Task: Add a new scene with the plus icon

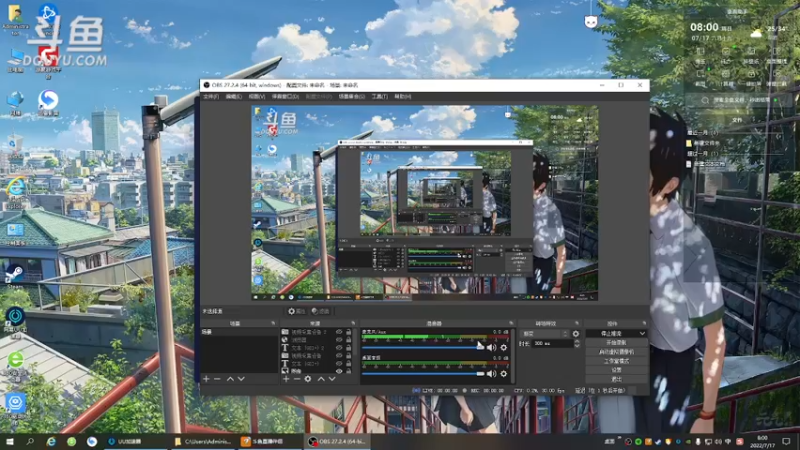Action: pos(206,379)
